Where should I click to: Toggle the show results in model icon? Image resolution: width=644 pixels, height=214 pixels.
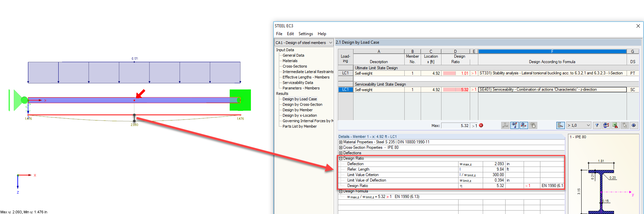click(524, 125)
